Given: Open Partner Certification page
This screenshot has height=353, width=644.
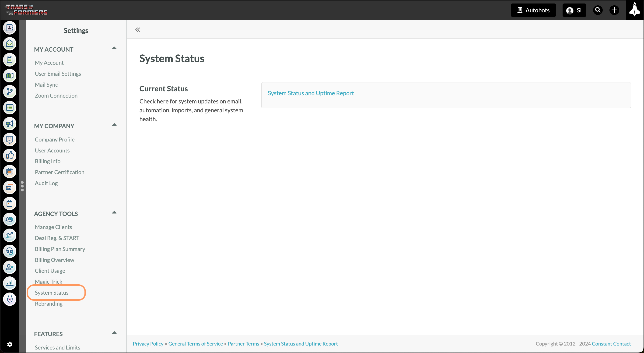Looking at the screenshot, I should [x=59, y=172].
